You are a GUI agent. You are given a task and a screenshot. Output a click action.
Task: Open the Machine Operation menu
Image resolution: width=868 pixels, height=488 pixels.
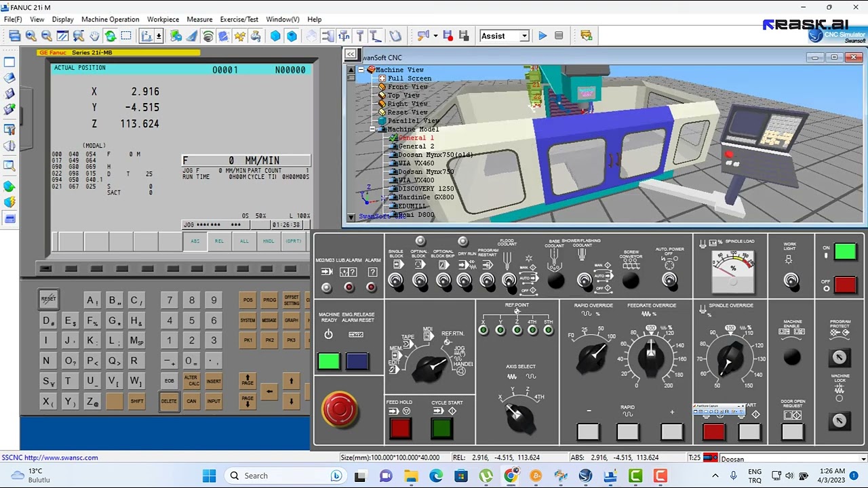tap(110, 20)
